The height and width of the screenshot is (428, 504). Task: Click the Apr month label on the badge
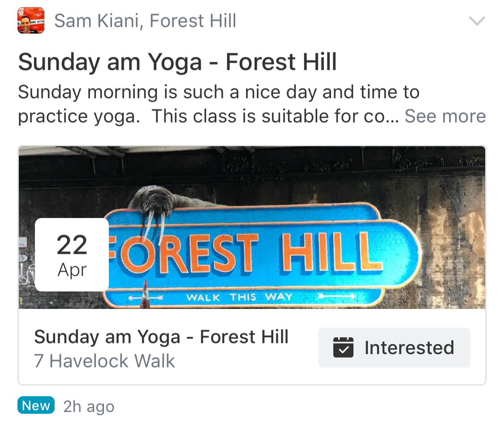pyautogui.click(x=72, y=271)
